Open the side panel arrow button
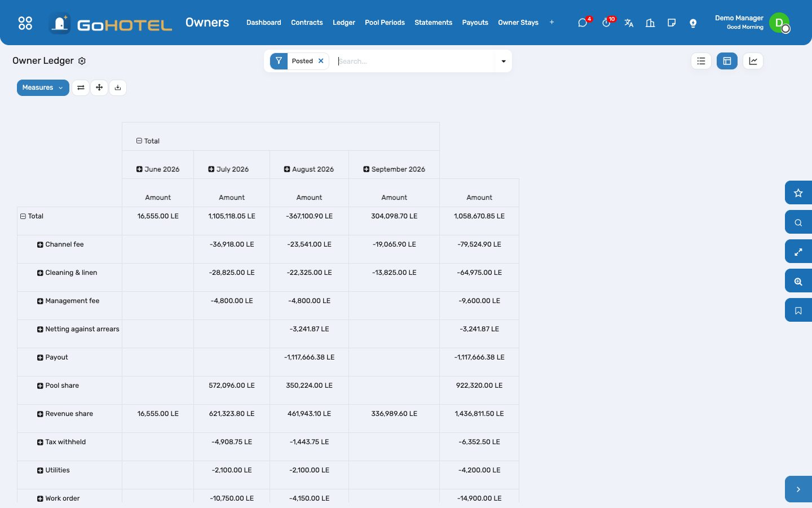The height and width of the screenshot is (508, 812). click(x=798, y=489)
